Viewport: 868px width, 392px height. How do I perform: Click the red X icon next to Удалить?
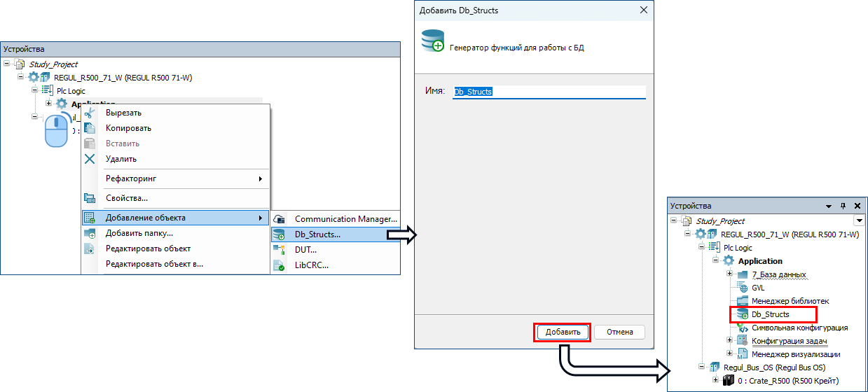tap(90, 159)
